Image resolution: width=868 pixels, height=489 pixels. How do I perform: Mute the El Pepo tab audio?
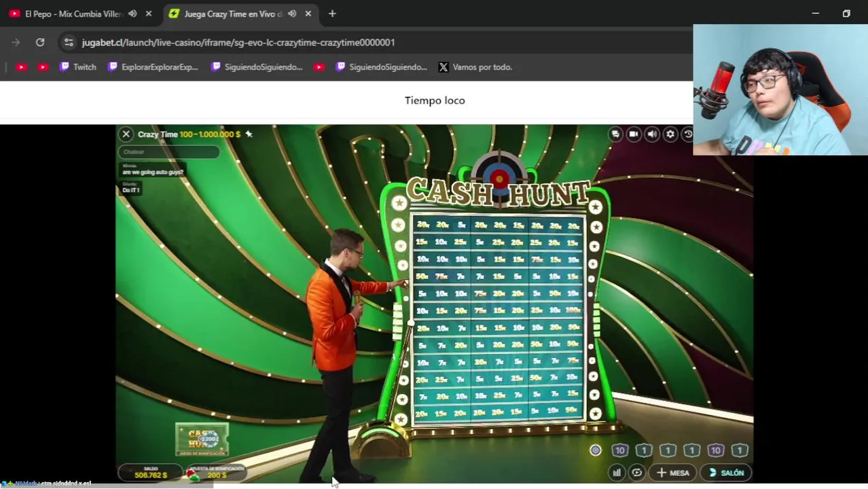(132, 14)
